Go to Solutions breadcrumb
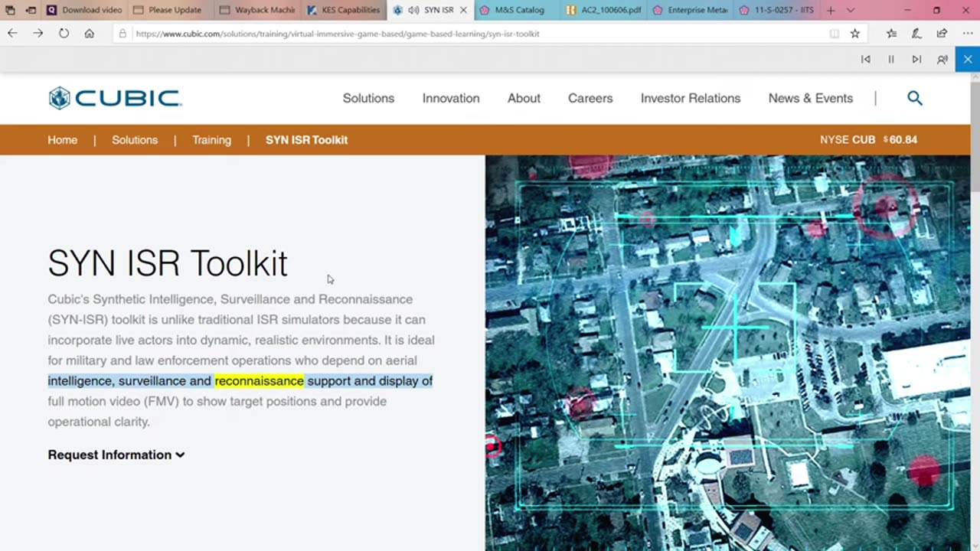Screen dimensions: 980x551 click(135, 140)
